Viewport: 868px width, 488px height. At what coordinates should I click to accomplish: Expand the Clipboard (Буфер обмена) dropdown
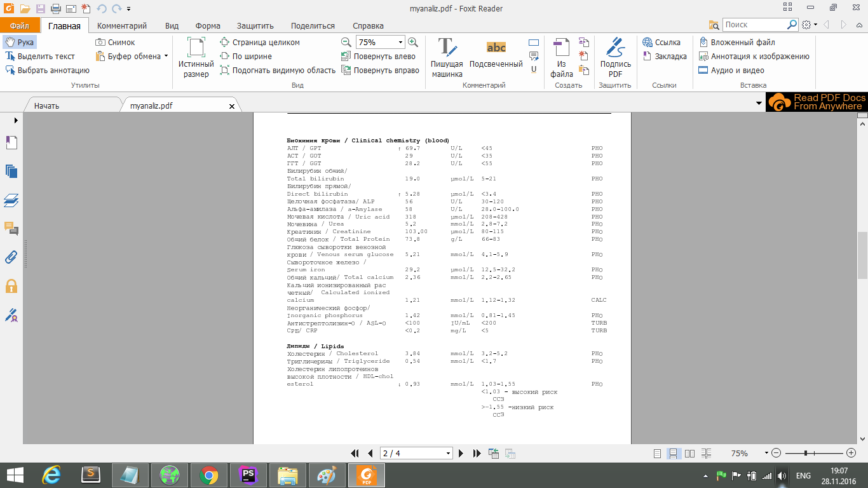coord(166,56)
